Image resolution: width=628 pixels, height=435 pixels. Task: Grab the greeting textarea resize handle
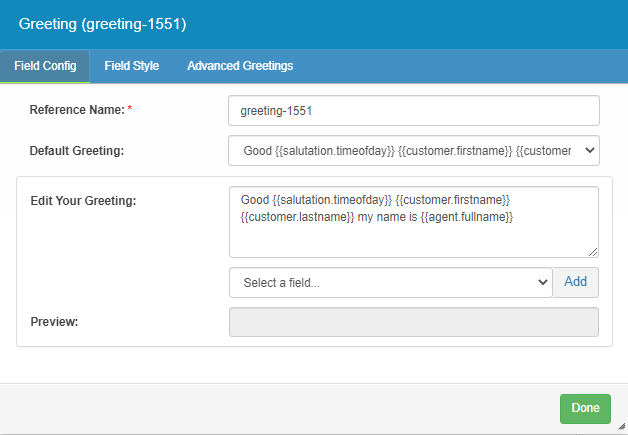(593, 252)
